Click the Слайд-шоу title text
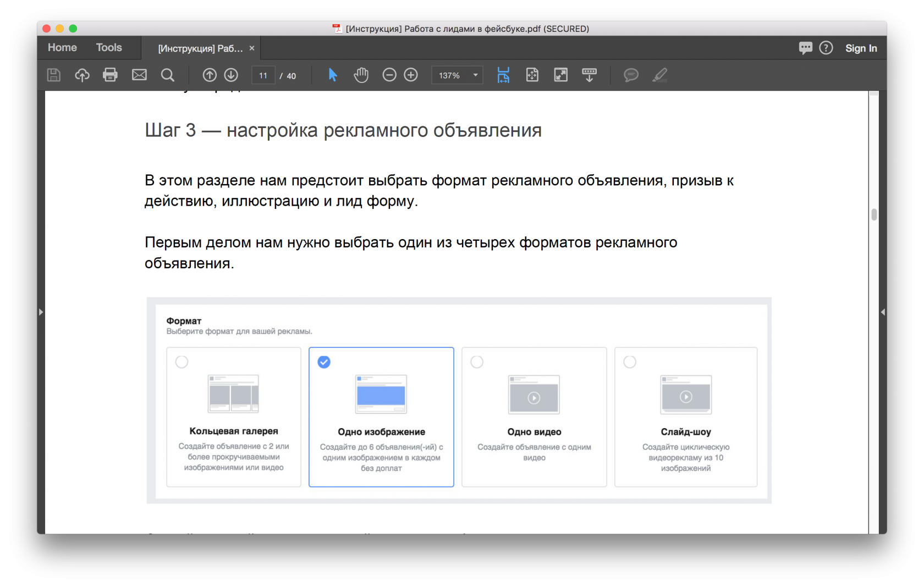Viewport: 924px width, 587px height. pos(686,432)
